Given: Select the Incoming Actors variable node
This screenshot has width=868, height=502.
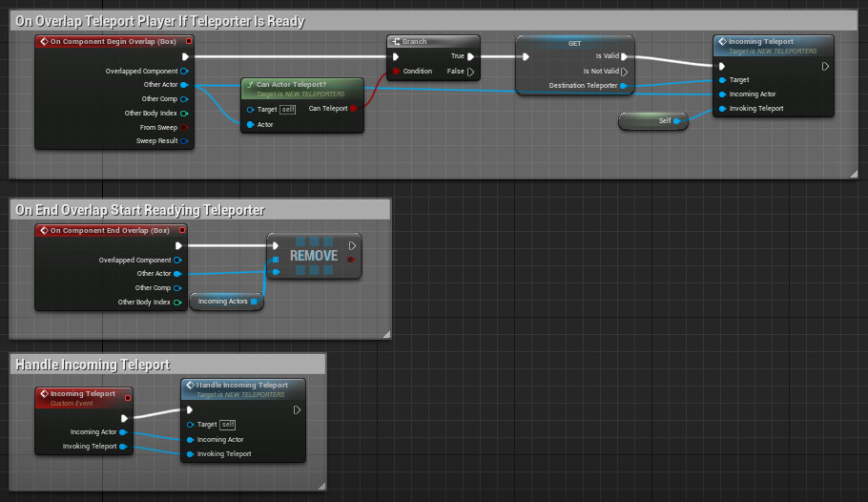Looking at the screenshot, I should (226, 302).
